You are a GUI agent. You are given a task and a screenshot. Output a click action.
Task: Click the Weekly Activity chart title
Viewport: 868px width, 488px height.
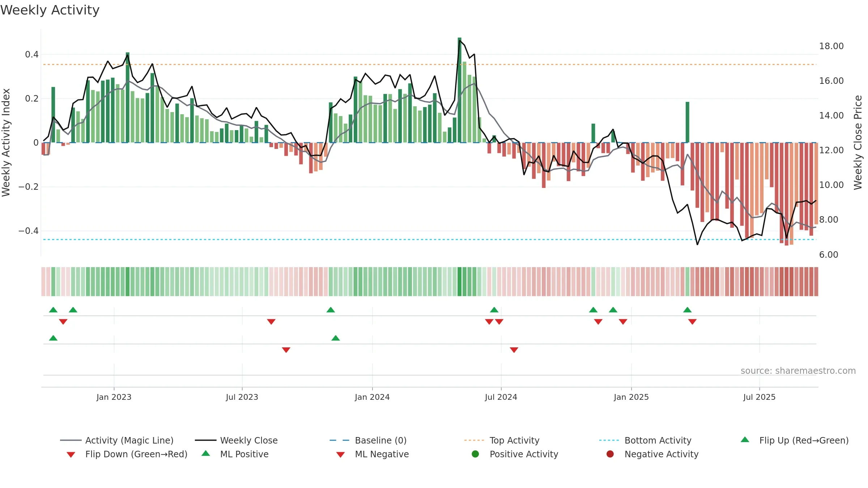coord(50,10)
